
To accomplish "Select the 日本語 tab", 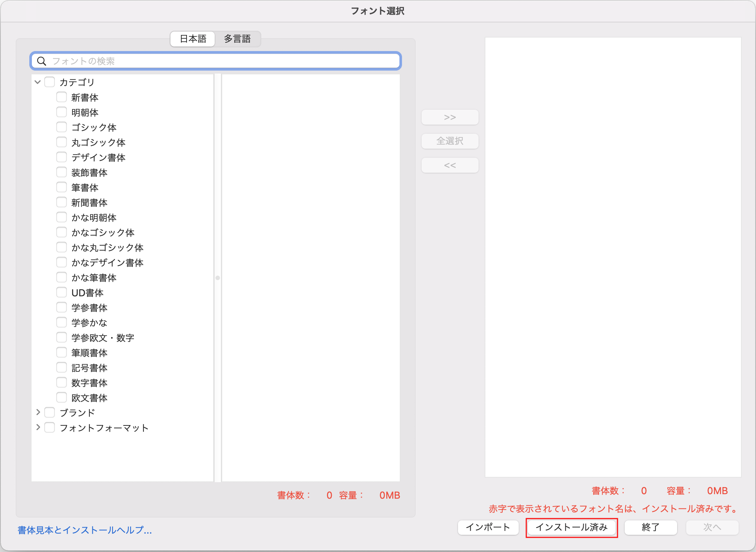I will click(x=192, y=39).
